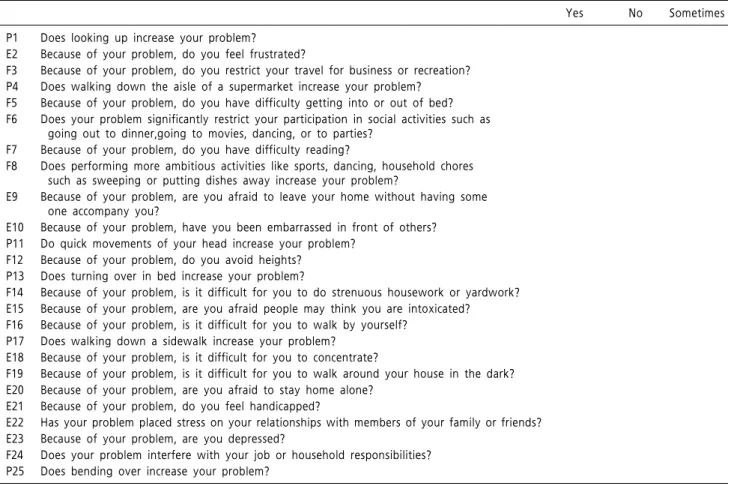Click question E15 about being thought intoxicated

255,309
